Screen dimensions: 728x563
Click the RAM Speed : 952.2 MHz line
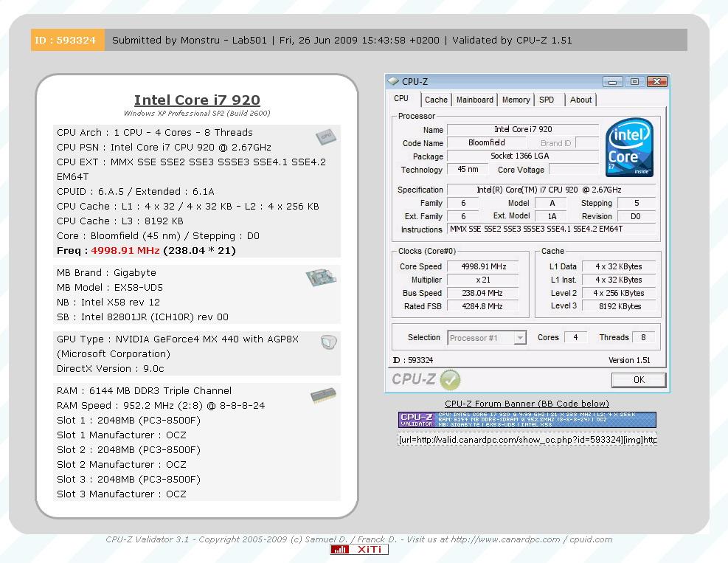[161, 406]
